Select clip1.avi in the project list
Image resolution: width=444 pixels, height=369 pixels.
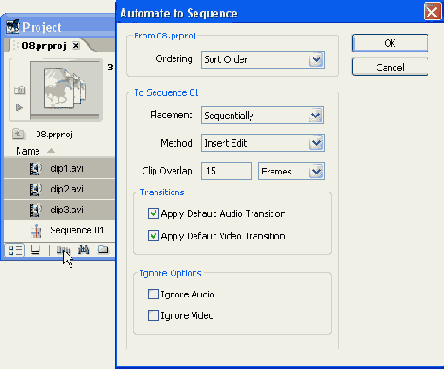(x=60, y=169)
